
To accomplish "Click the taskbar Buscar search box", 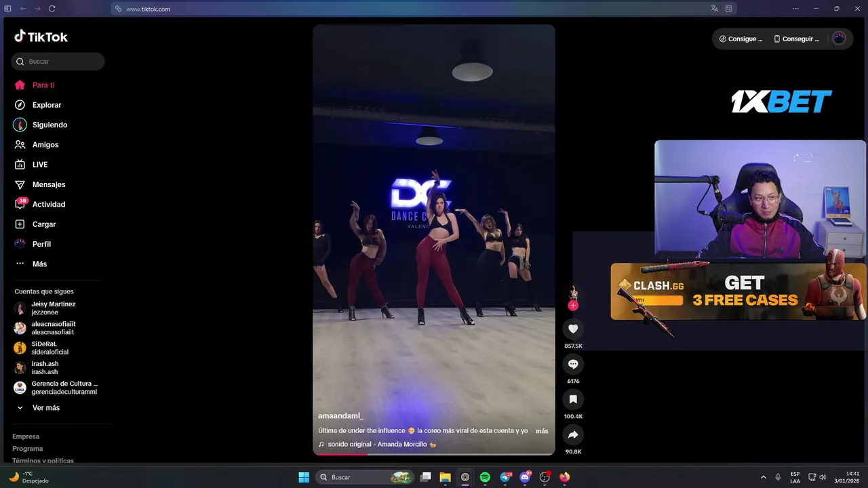I will (x=365, y=477).
